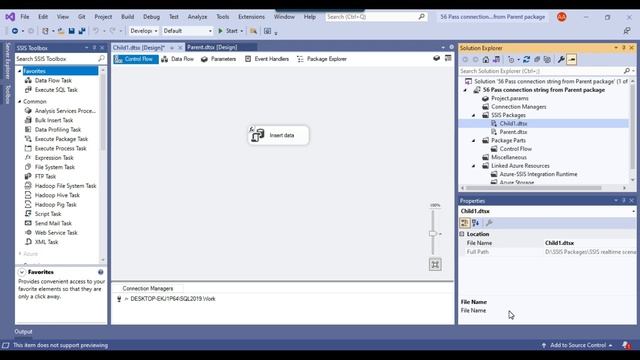Switch to the Parent.dtsx [Design] tab
The image size is (640, 360).
click(x=212, y=47)
